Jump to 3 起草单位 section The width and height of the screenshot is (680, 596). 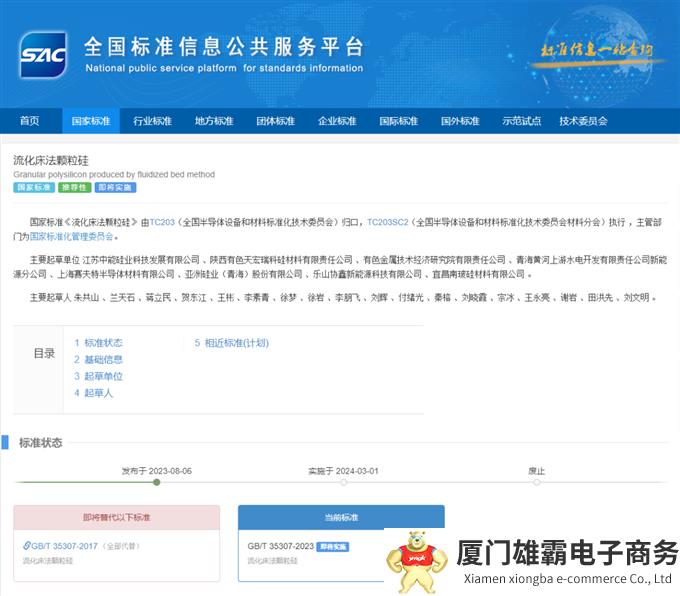98,376
